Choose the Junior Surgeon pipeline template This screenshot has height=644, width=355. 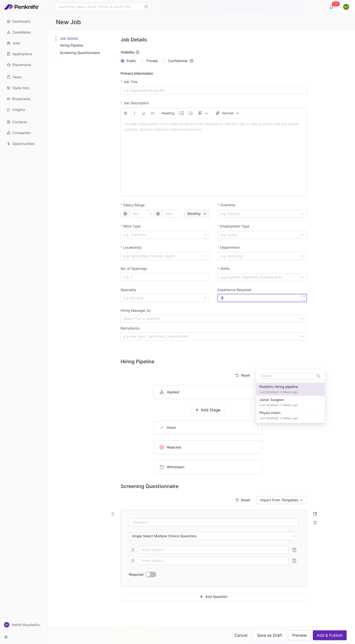pyautogui.click(x=290, y=402)
